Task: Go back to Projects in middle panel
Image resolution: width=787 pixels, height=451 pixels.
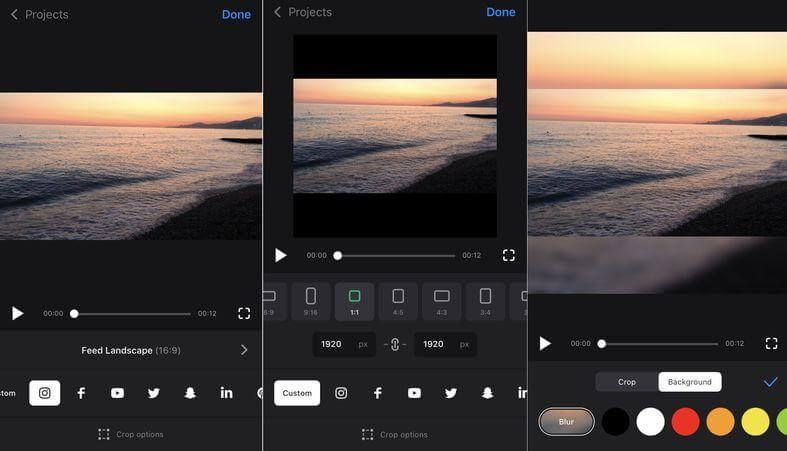Action: point(303,12)
